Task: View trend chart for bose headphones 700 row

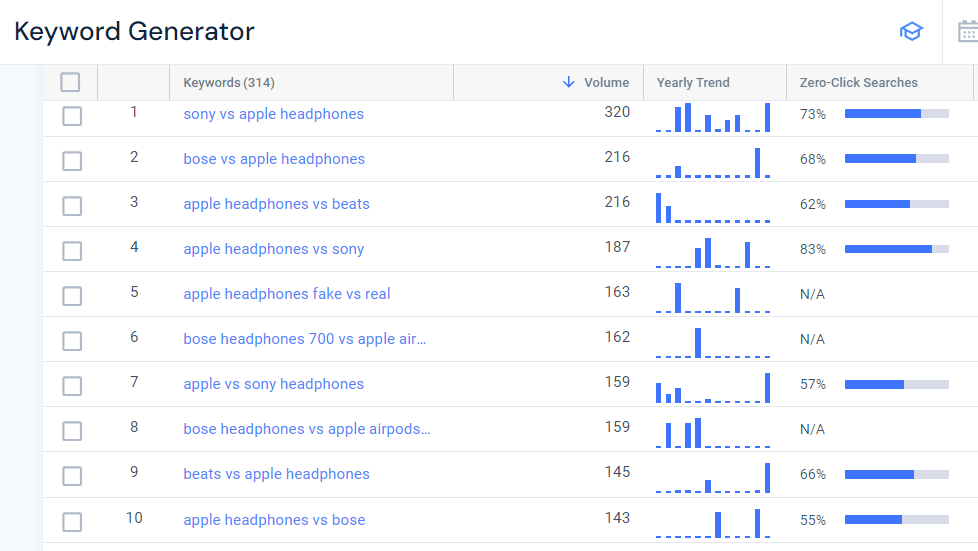Action: tap(713, 342)
